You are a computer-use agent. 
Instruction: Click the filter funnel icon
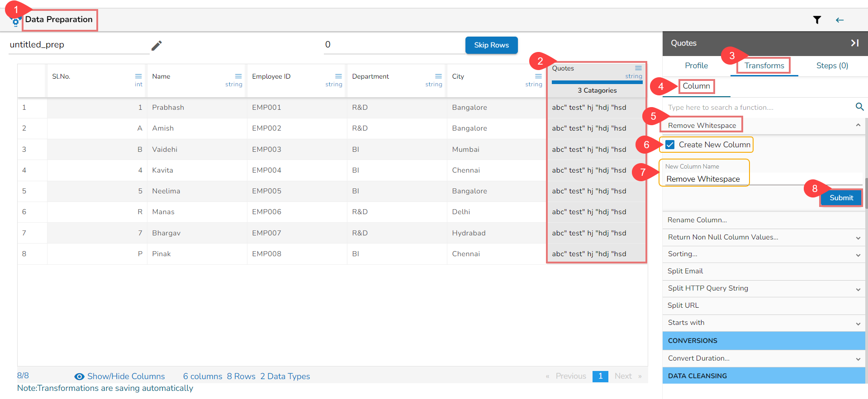[x=816, y=20]
